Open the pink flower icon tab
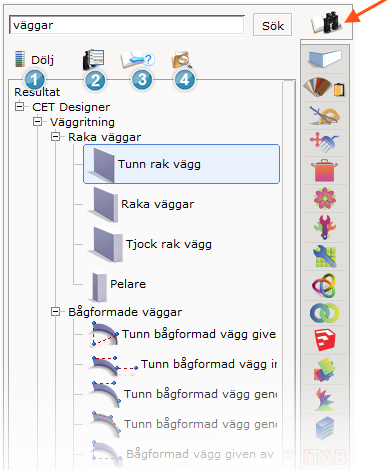 tap(325, 199)
